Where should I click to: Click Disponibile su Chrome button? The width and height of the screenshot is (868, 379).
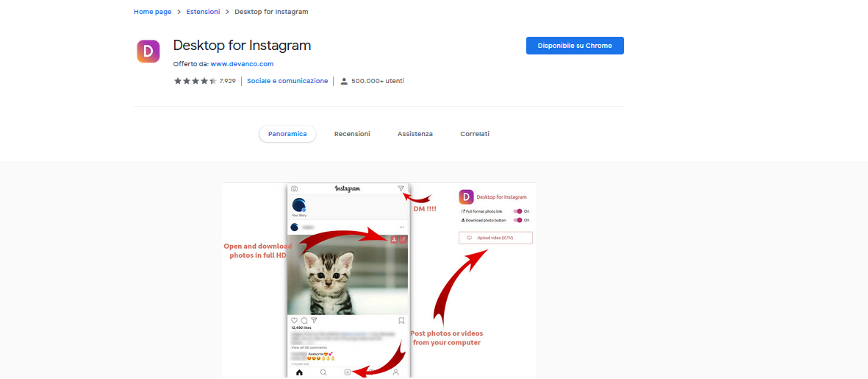[x=575, y=46]
